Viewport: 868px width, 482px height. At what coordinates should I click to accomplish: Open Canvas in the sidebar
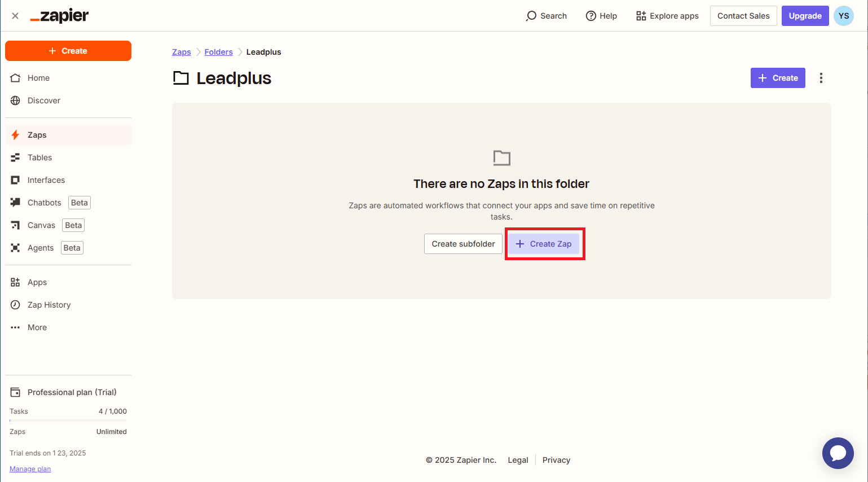[68, 225]
